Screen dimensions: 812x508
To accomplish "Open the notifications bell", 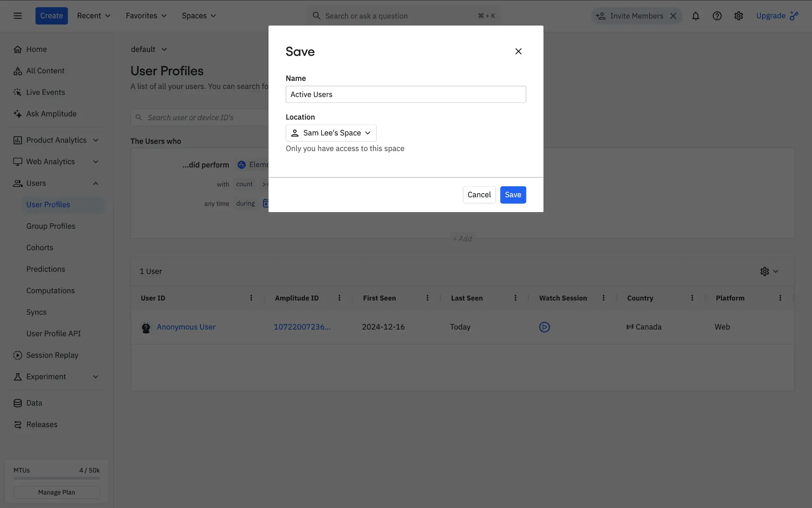I will pos(695,16).
